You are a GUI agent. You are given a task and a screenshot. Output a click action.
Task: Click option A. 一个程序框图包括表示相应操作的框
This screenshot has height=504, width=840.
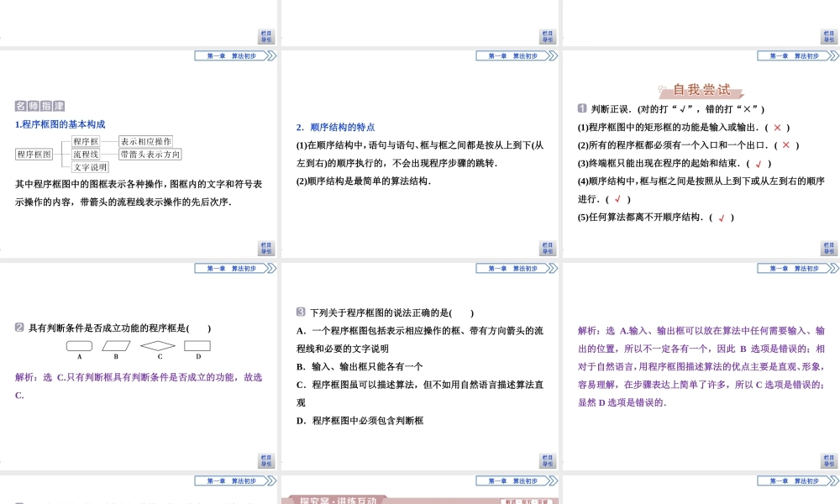[x=420, y=339]
